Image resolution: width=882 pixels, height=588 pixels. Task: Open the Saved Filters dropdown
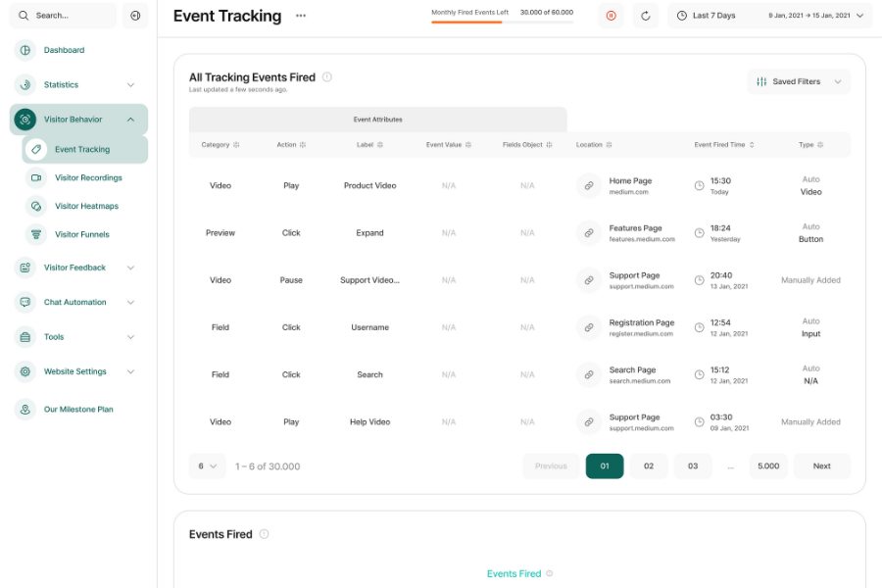799,81
